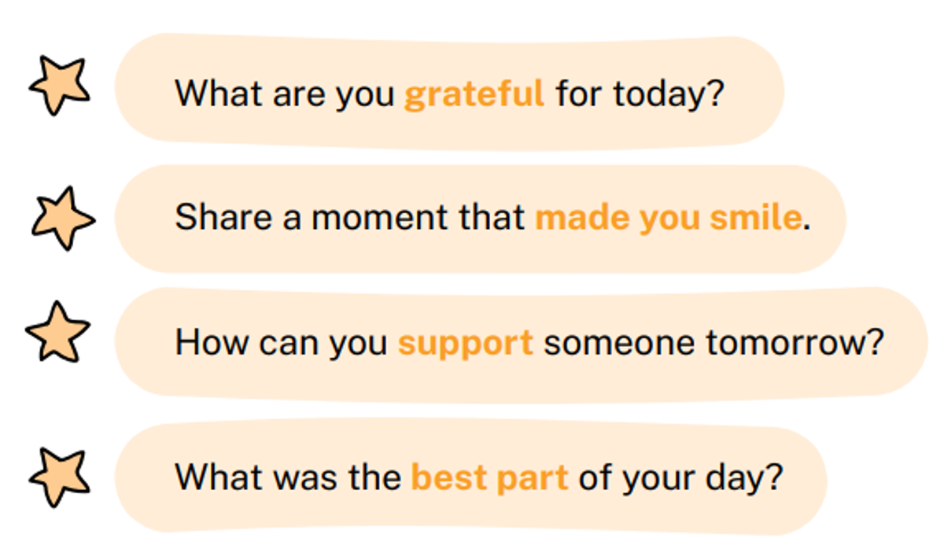944x560 pixels.
Task: Click the orange text 'made you smile'
Action: click(x=668, y=218)
